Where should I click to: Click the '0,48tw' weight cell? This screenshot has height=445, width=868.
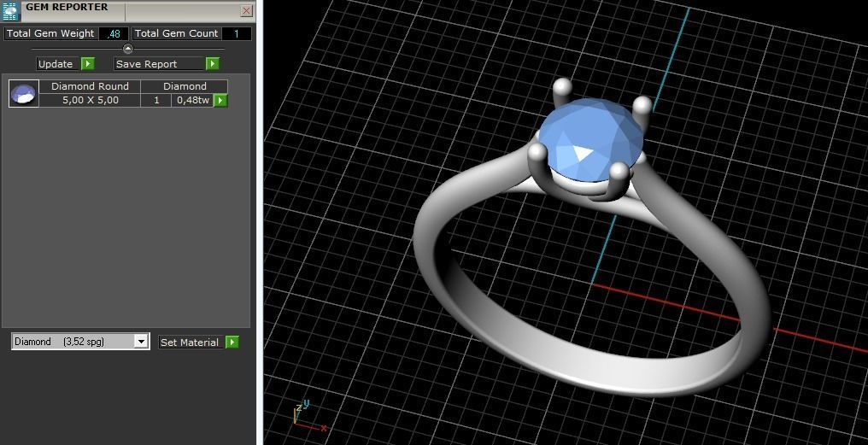(192, 100)
